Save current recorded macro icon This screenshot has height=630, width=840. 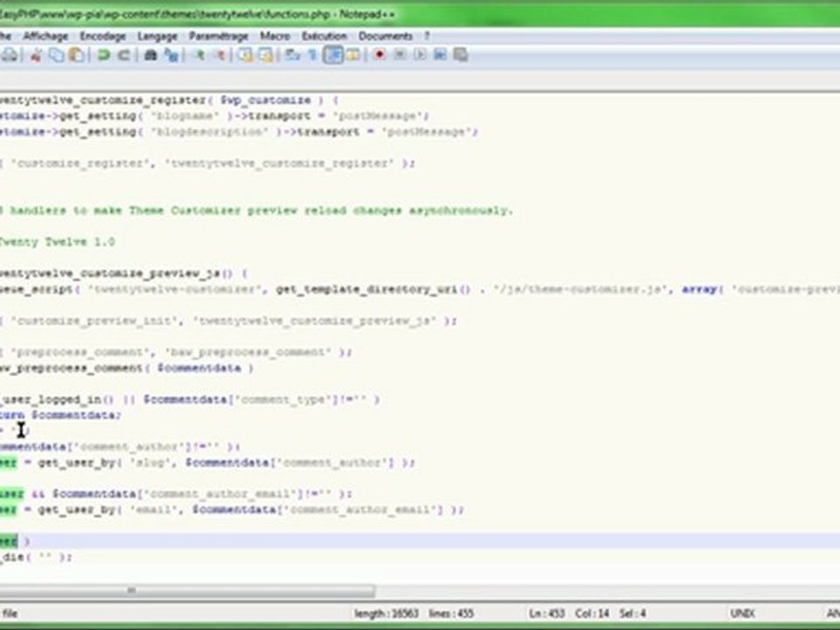461,54
